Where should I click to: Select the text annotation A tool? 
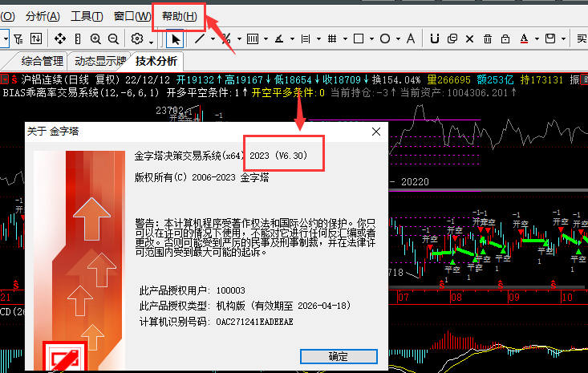(411, 39)
